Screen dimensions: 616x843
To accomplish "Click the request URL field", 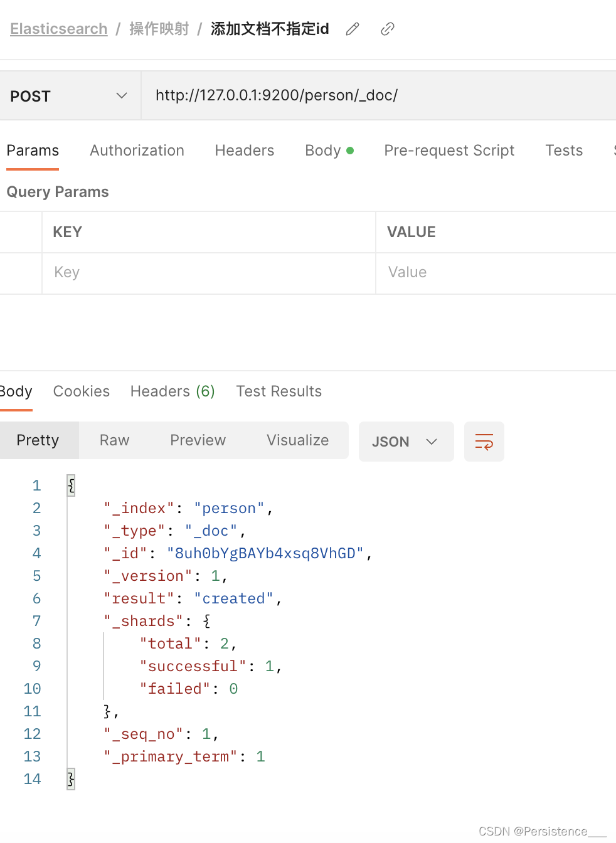I will pyautogui.click(x=379, y=95).
